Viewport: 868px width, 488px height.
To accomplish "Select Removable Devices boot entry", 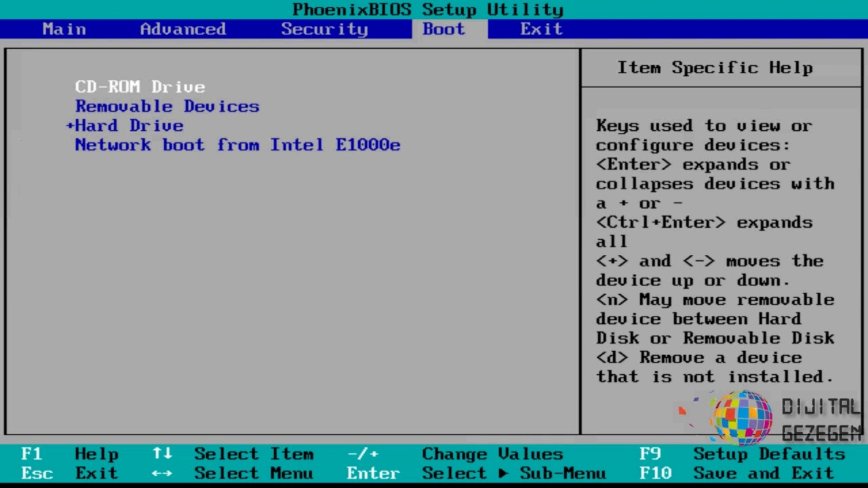I will [x=167, y=106].
